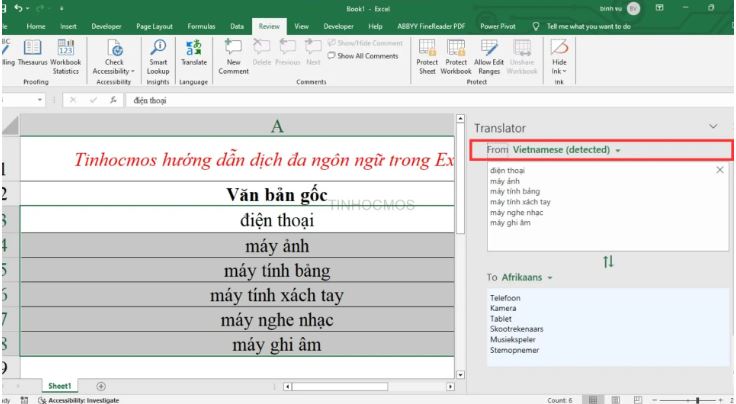Open the Power Pivot tab

tap(498, 26)
